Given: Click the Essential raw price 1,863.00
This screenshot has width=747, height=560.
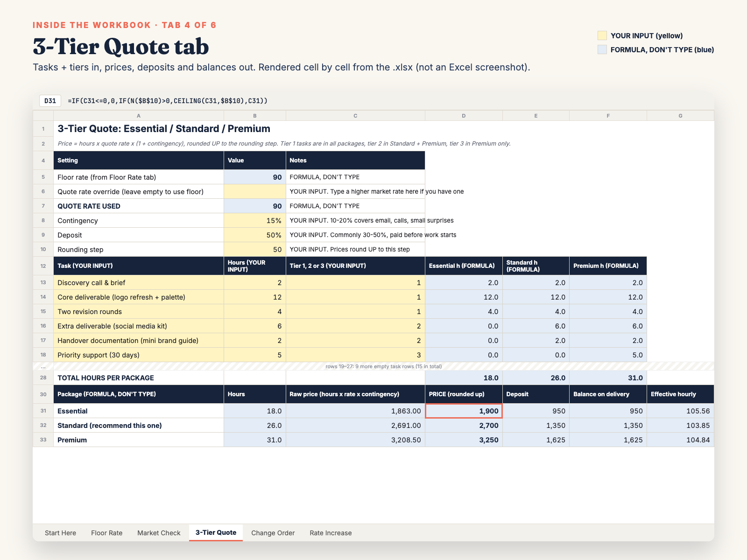Looking at the screenshot, I should [355, 411].
